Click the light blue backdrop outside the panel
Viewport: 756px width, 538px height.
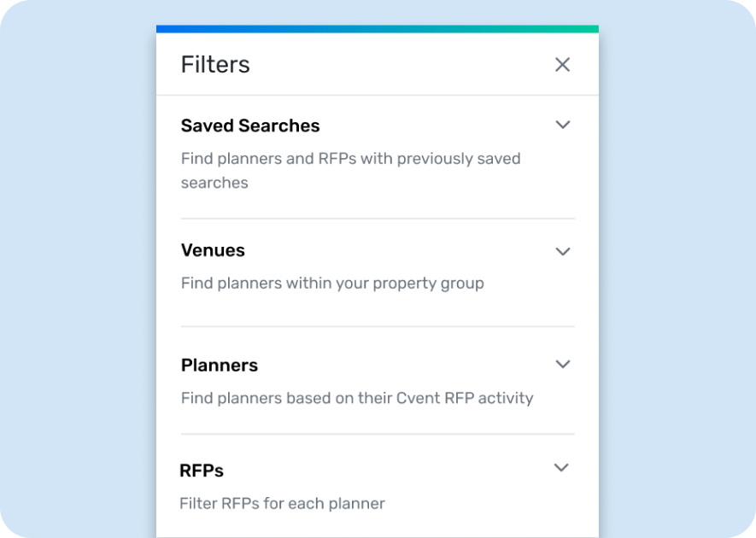[x=77, y=270]
